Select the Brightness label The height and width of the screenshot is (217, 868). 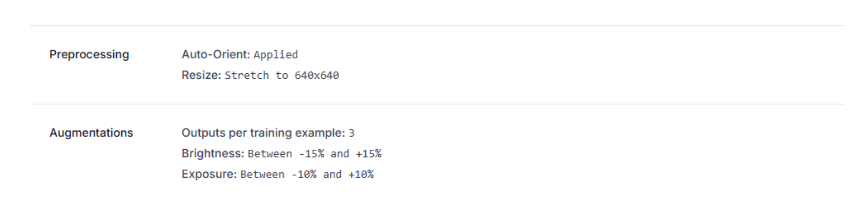click(x=213, y=153)
